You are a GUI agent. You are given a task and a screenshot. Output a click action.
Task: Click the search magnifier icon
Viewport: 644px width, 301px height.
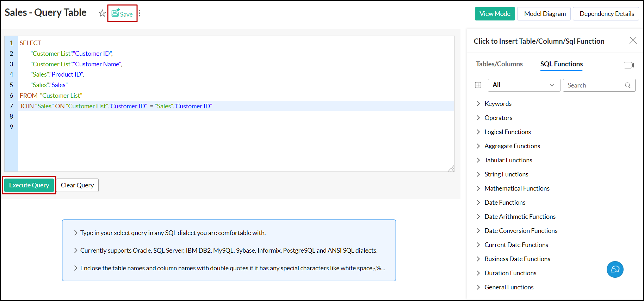627,85
